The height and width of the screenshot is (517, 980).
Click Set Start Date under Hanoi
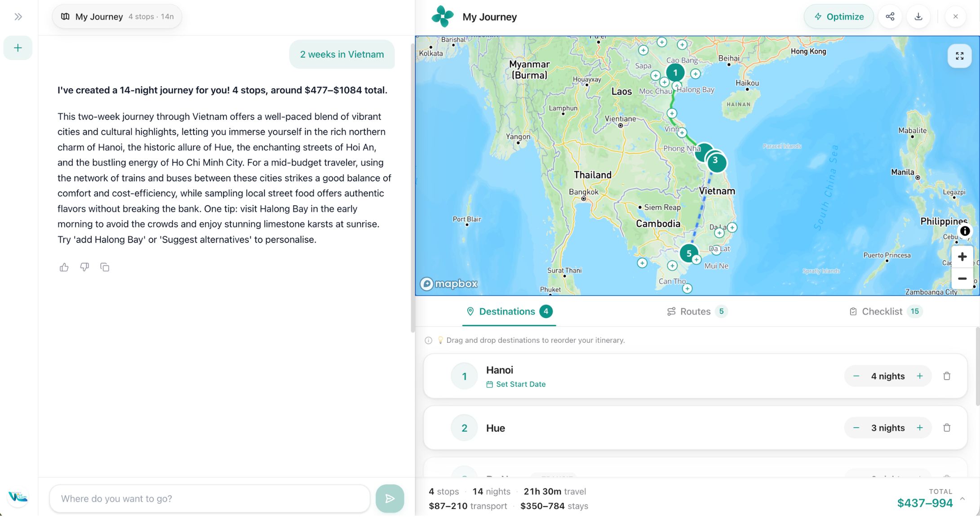click(516, 384)
